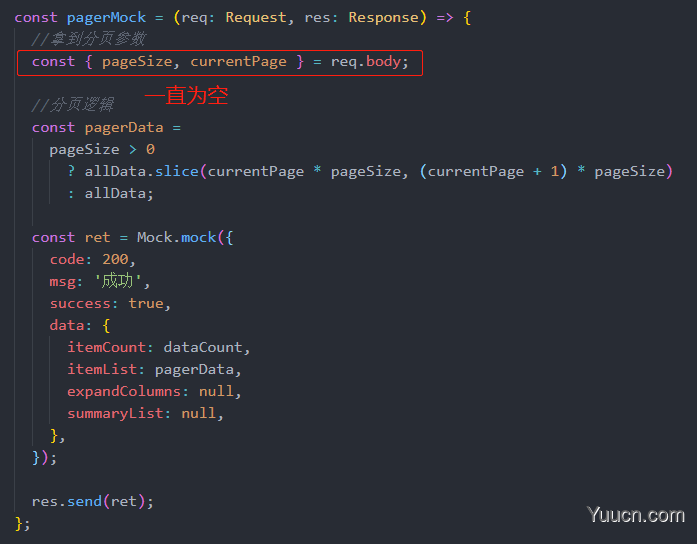This screenshot has height=544, width=697.
Task: Click the allData.slice call
Action: pyautogui.click(x=141, y=171)
